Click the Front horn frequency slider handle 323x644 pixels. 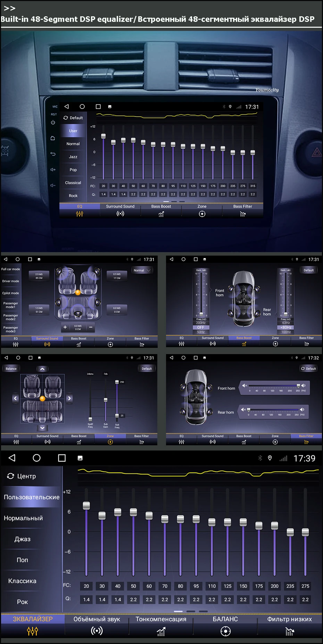point(298,386)
